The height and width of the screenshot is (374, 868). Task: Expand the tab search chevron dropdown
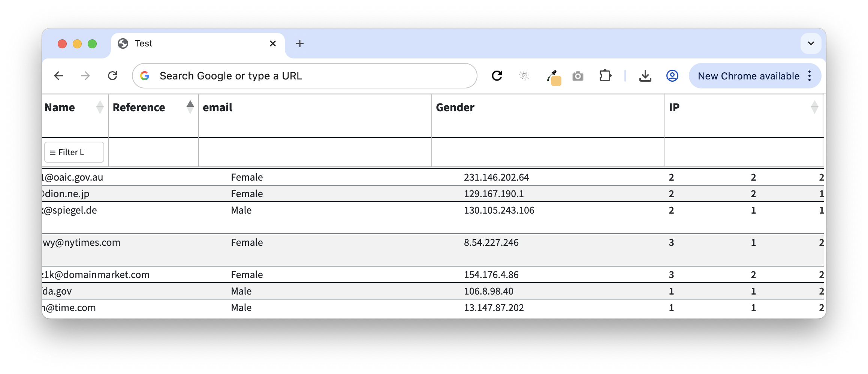click(x=811, y=43)
